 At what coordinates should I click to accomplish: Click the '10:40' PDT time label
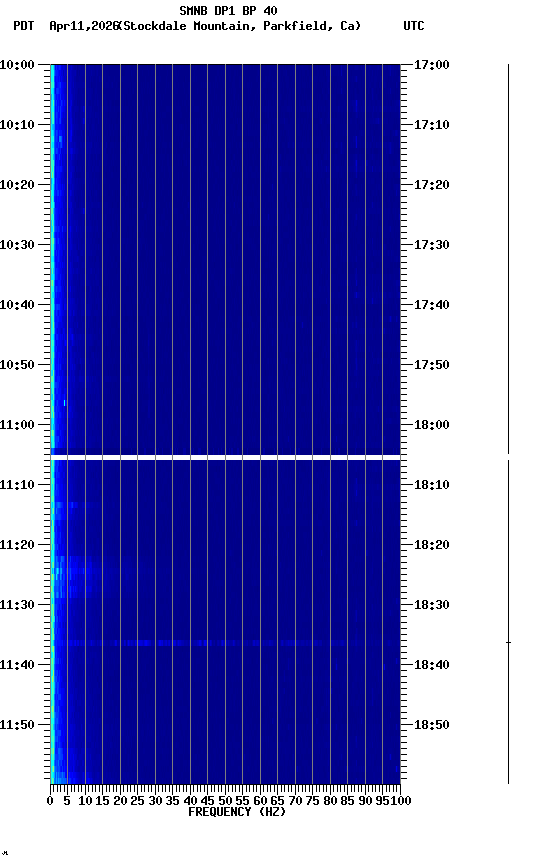(17, 305)
